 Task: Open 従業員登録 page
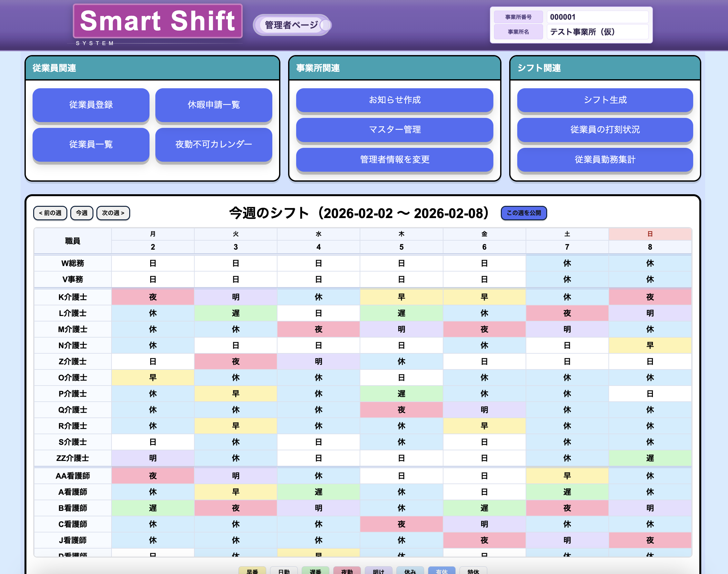tap(91, 105)
